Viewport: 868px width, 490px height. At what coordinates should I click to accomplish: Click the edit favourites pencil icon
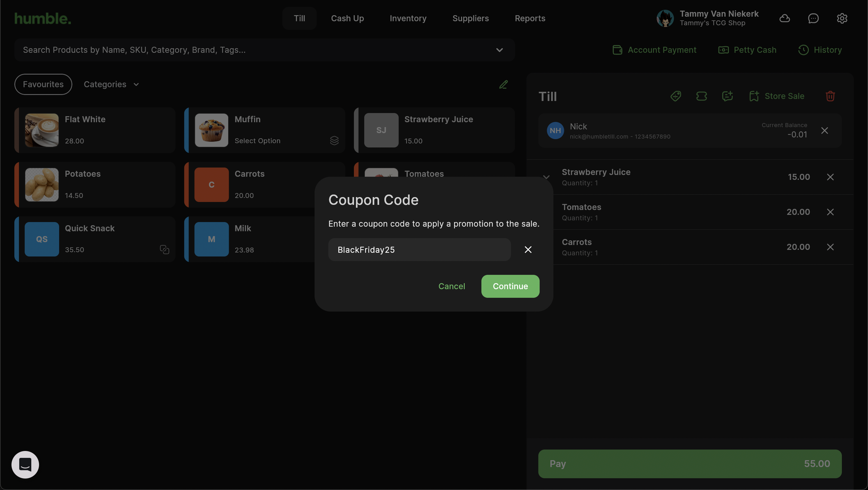503,84
